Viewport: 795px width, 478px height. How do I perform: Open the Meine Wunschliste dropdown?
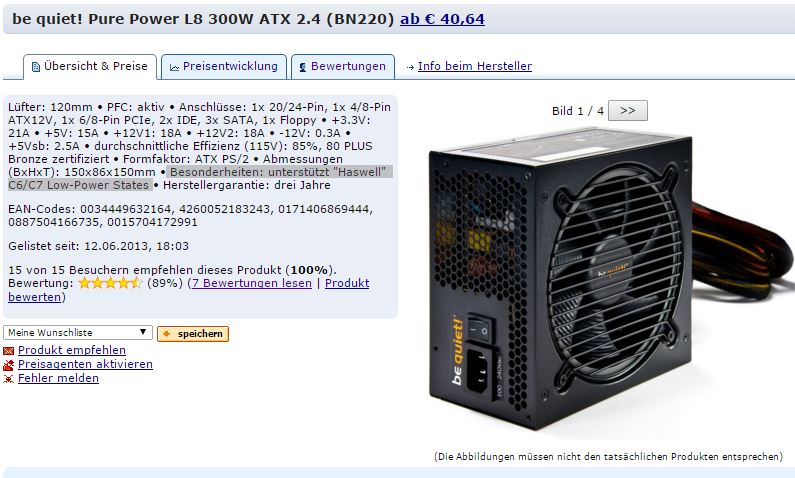click(x=78, y=333)
